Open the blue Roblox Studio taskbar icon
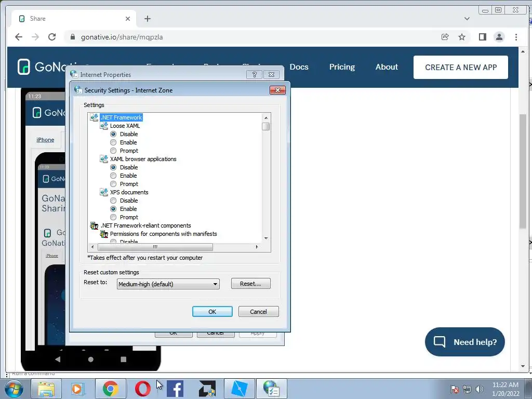532x399 pixels. coord(239,389)
